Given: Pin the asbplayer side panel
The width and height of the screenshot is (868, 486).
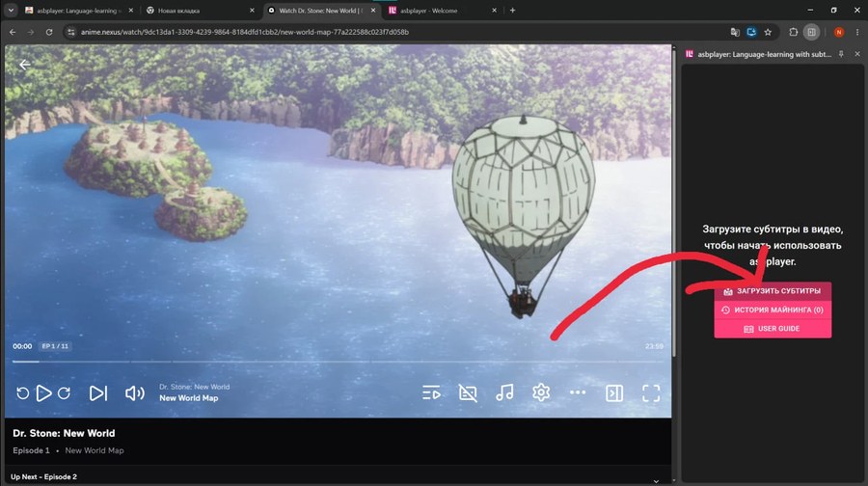Looking at the screenshot, I should point(841,54).
